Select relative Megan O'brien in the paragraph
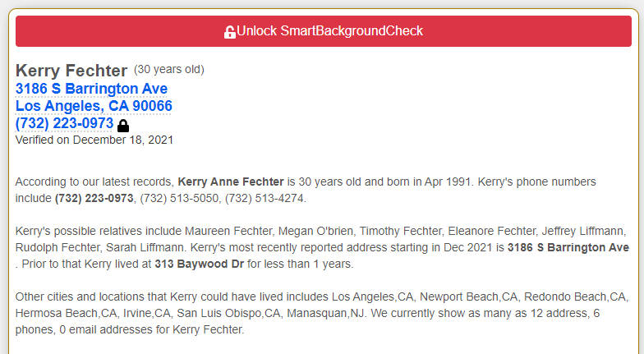644x354 pixels. coord(315,232)
